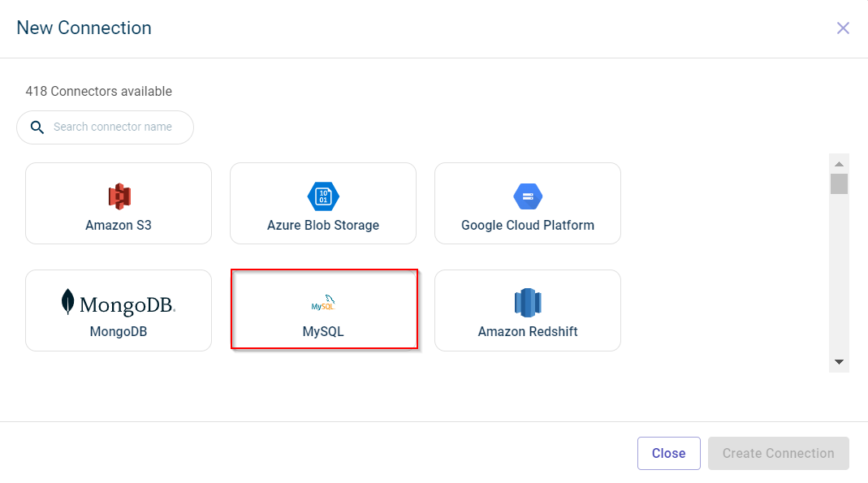The height and width of the screenshot is (483, 868).
Task: Click the MongoDB leaf logo
Action: click(x=68, y=302)
